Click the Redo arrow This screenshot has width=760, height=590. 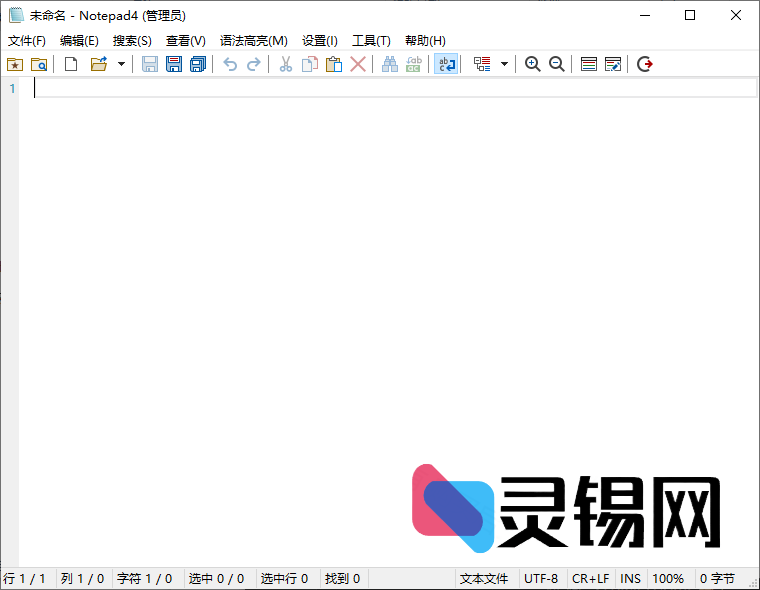(x=254, y=64)
